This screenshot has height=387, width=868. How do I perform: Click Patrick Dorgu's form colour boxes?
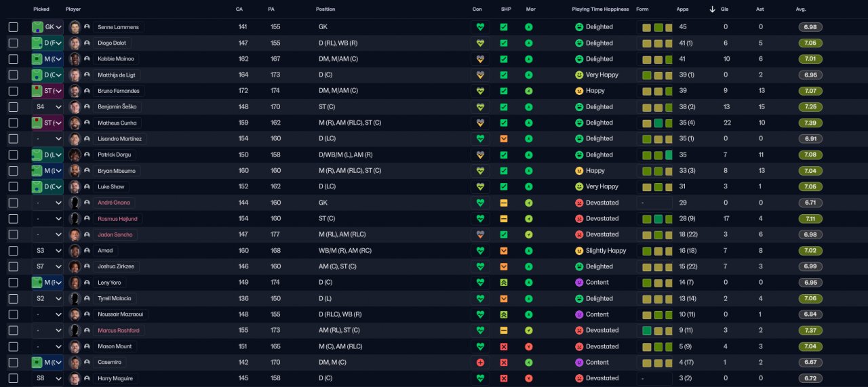click(657, 155)
